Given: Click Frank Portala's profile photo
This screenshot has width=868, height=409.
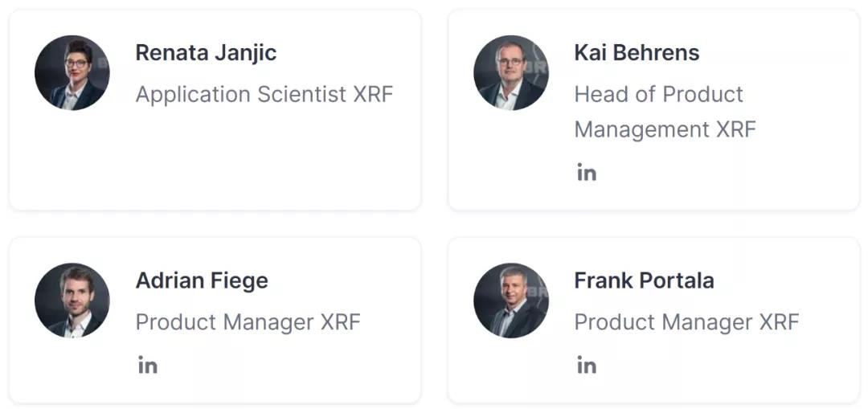Looking at the screenshot, I should pyautogui.click(x=511, y=301).
